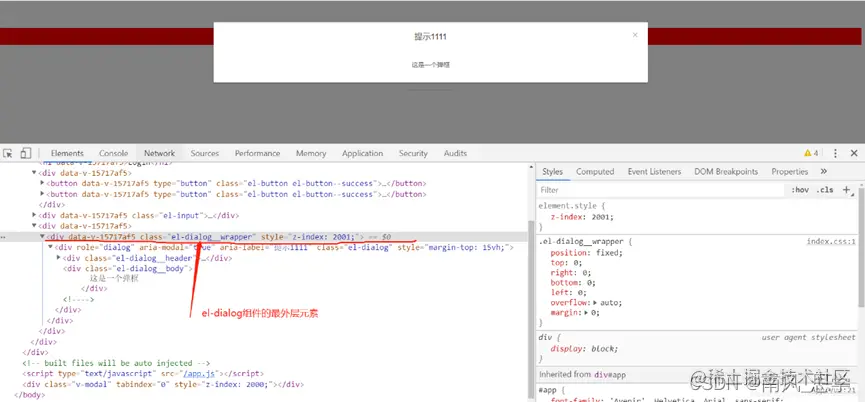865x402 pixels.
Task: Open the Network tab
Action: click(159, 153)
